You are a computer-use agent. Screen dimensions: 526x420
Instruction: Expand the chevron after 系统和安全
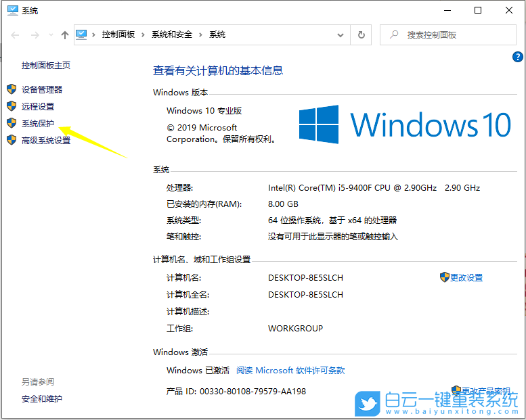coord(200,35)
